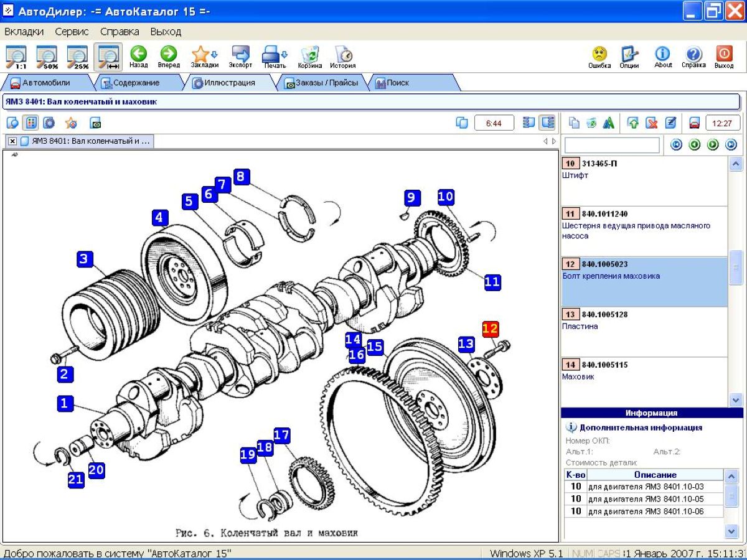Open the Опции settings
The height and width of the screenshot is (560, 747).
(629, 57)
